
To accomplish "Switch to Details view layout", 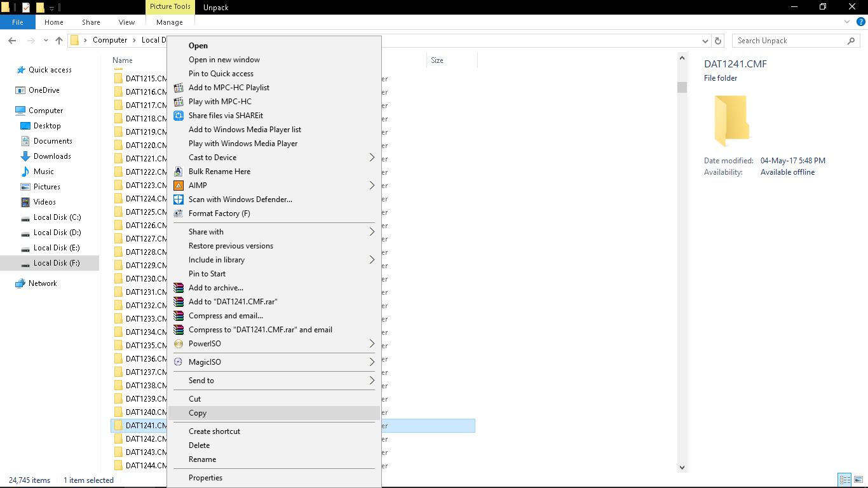I will 844,480.
